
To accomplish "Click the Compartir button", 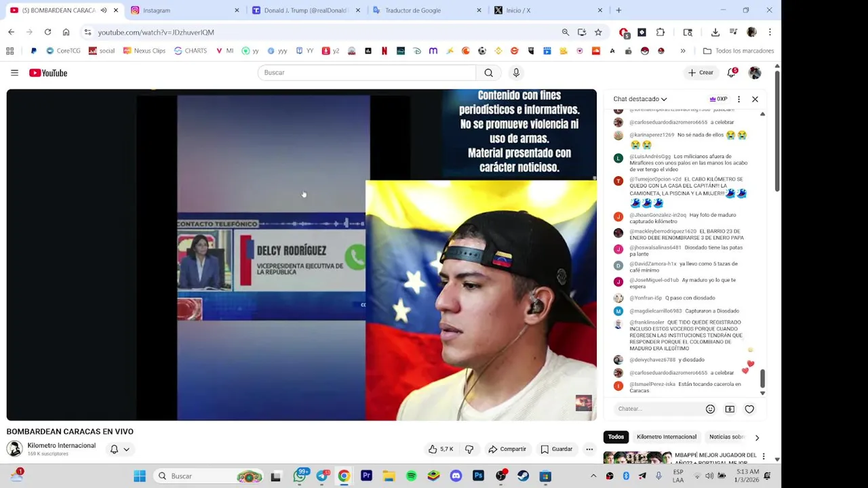I will [507, 449].
